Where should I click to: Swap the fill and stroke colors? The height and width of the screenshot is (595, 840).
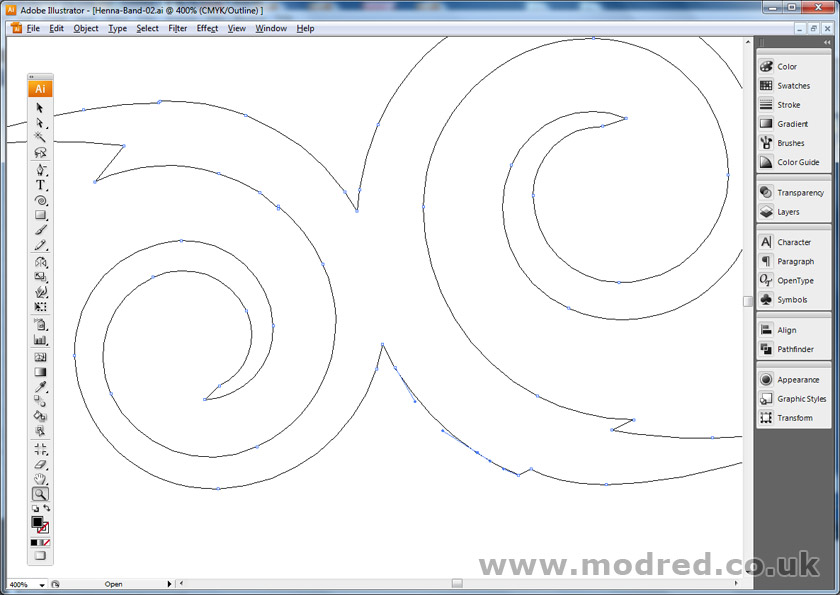pyautogui.click(x=47, y=508)
